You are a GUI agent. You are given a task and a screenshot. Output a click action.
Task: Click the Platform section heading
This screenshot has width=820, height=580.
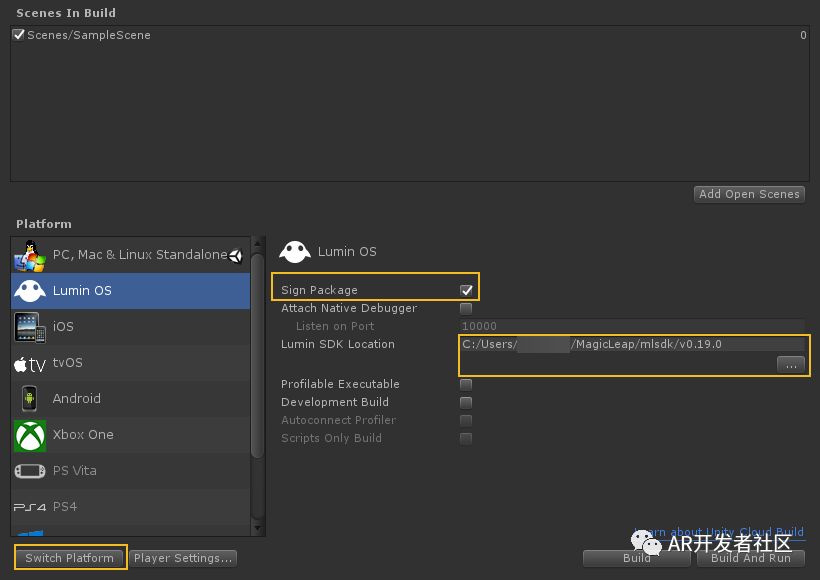click(44, 224)
